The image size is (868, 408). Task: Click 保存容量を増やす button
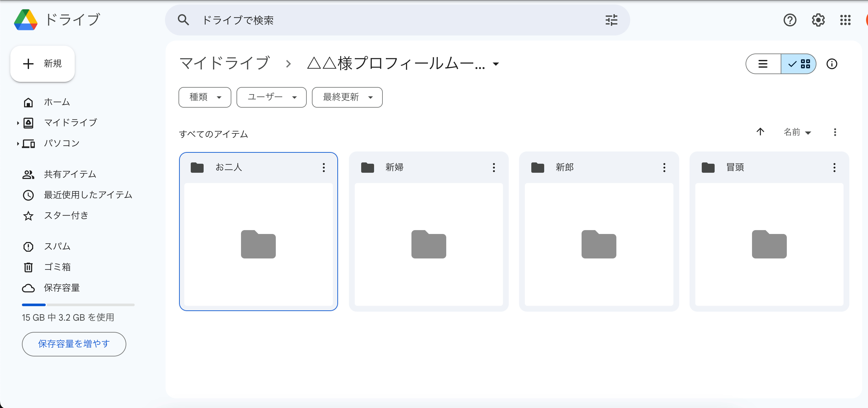[x=74, y=344]
